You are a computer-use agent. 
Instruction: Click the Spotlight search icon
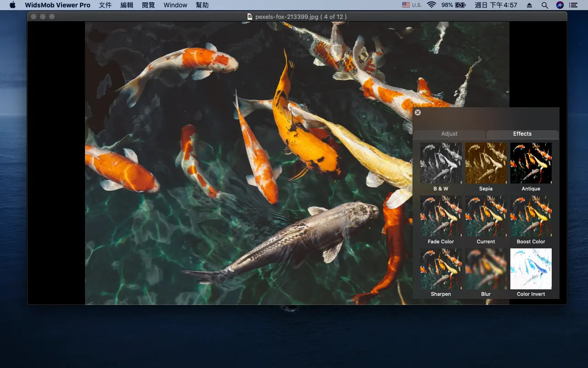point(545,5)
